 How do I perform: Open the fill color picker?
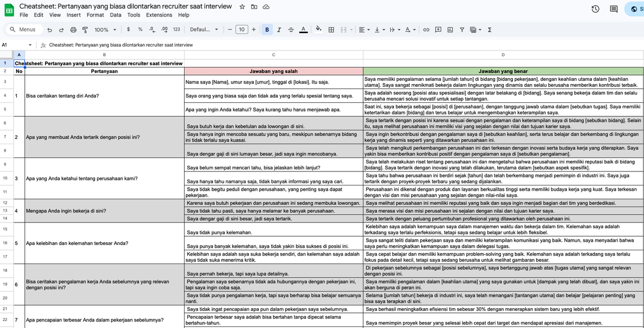coord(319,30)
